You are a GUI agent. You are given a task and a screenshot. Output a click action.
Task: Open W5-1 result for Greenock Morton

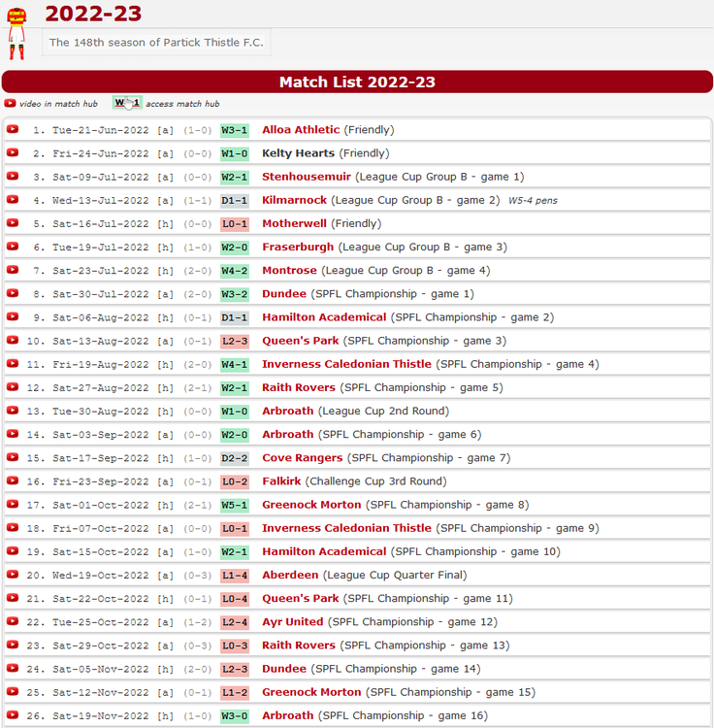coord(235,505)
